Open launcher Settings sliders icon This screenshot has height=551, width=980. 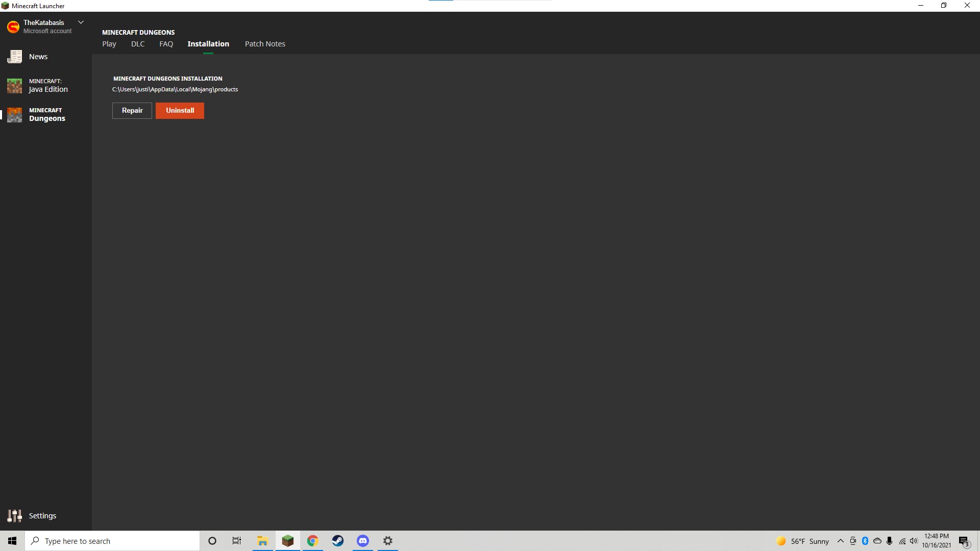click(14, 516)
